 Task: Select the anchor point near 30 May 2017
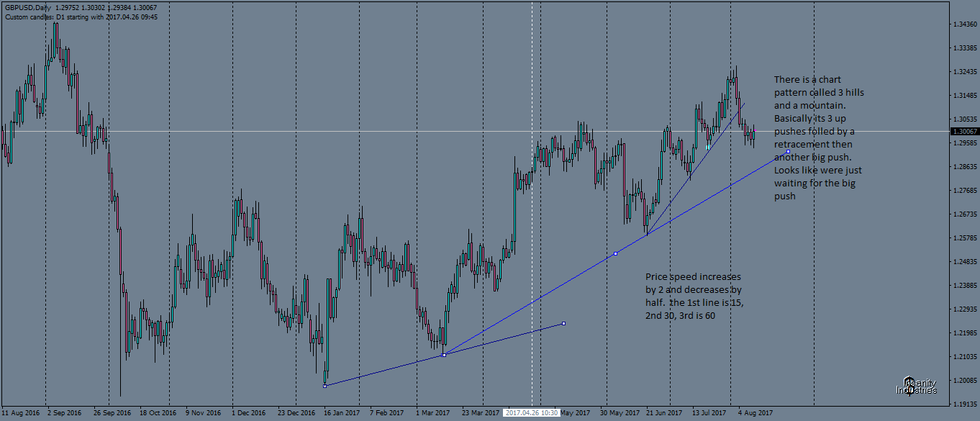pos(615,253)
